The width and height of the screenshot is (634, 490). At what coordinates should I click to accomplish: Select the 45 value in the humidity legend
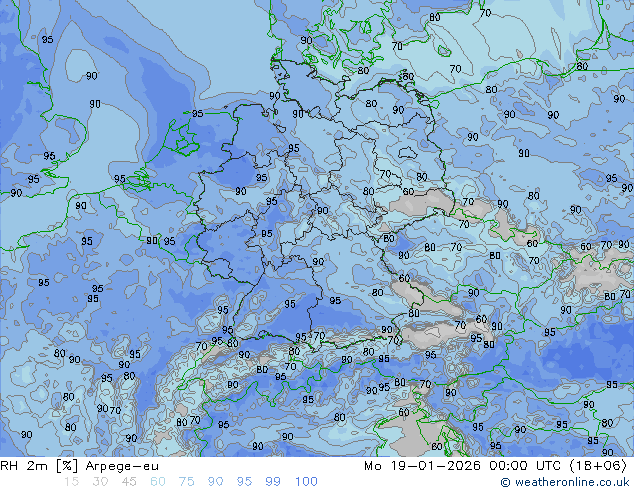tap(129, 482)
